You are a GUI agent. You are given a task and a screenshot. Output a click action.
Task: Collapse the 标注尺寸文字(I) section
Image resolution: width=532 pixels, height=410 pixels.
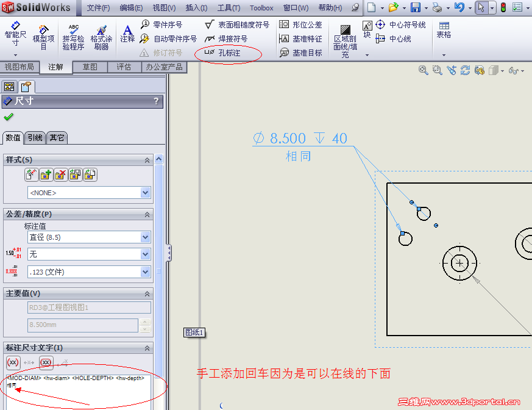(x=147, y=348)
